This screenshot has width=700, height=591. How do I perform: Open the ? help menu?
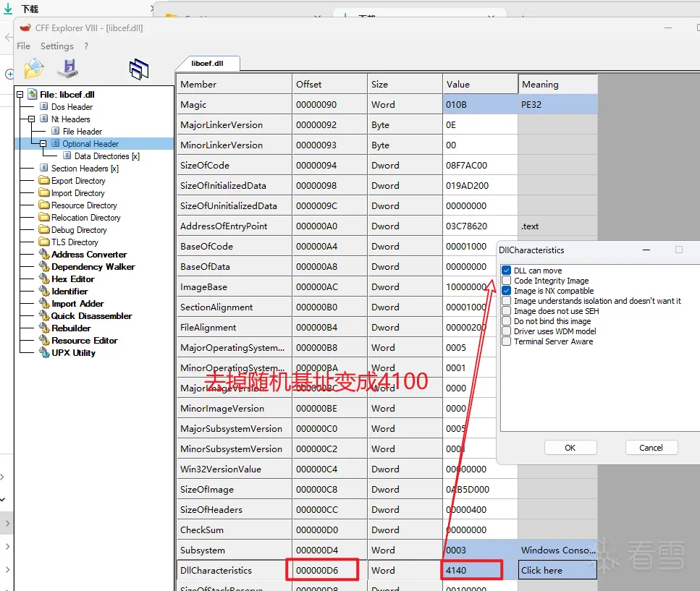(x=86, y=46)
